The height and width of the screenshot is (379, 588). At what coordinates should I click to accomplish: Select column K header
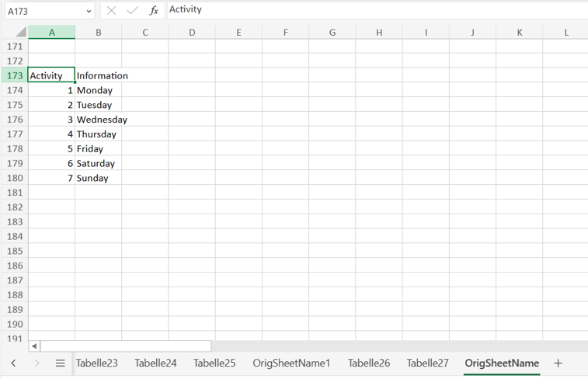click(520, 33)
